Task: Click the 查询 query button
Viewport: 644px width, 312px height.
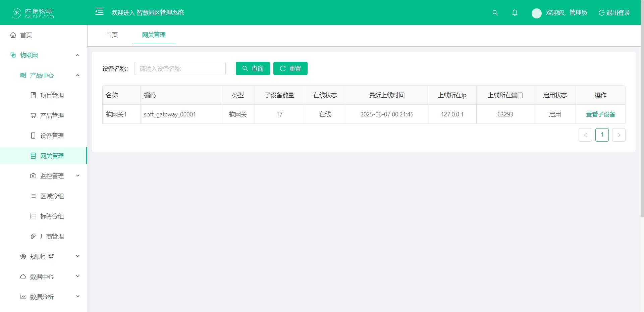Action: [x=253, y=68]
